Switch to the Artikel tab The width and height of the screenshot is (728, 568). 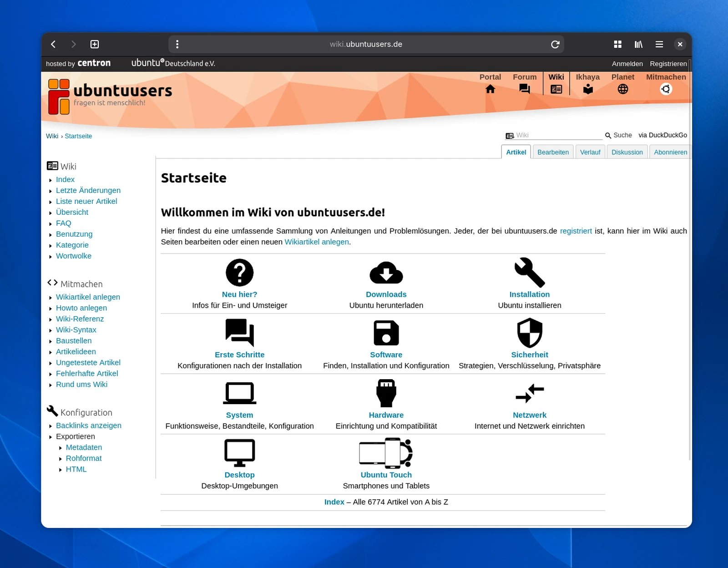pos(516,152)
